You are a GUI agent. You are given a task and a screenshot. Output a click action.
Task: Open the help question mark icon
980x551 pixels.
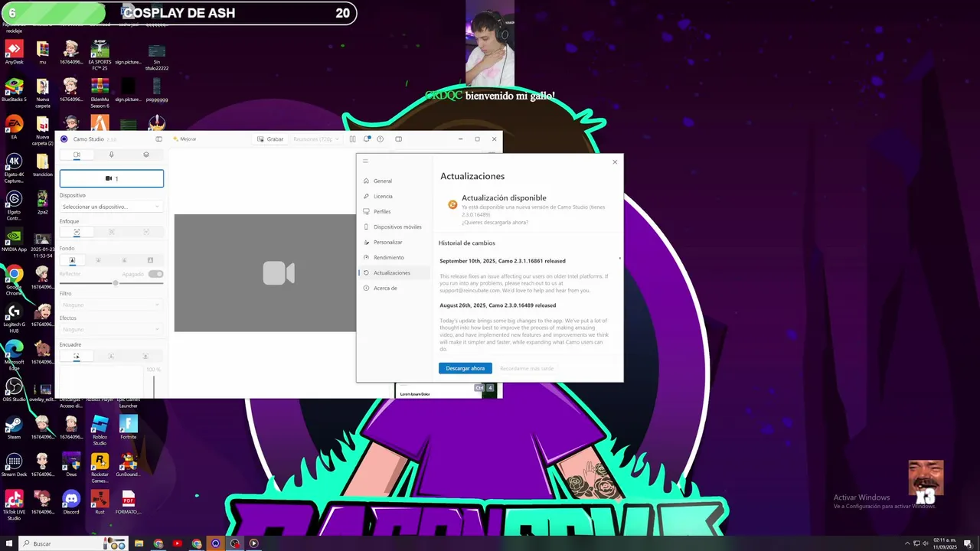pos(381,139)
